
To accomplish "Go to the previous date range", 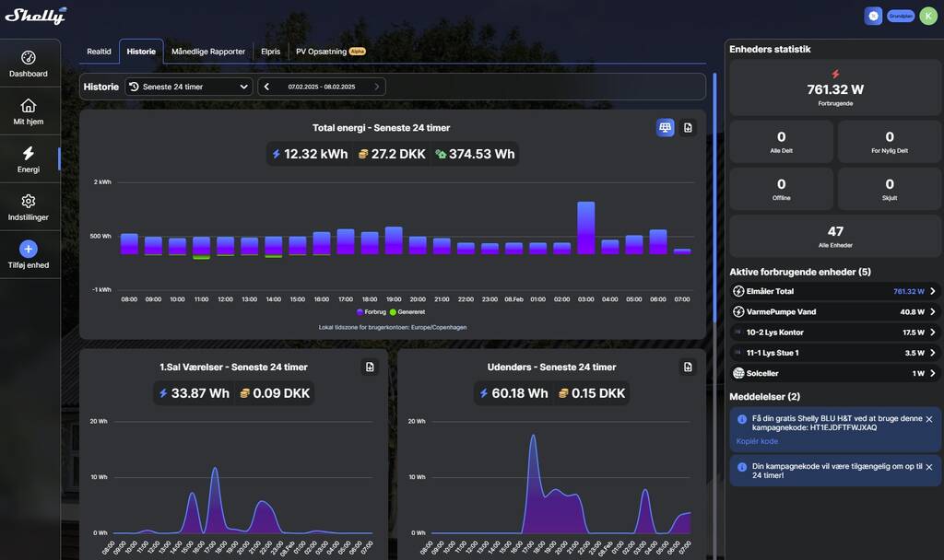I will [266, 87].
